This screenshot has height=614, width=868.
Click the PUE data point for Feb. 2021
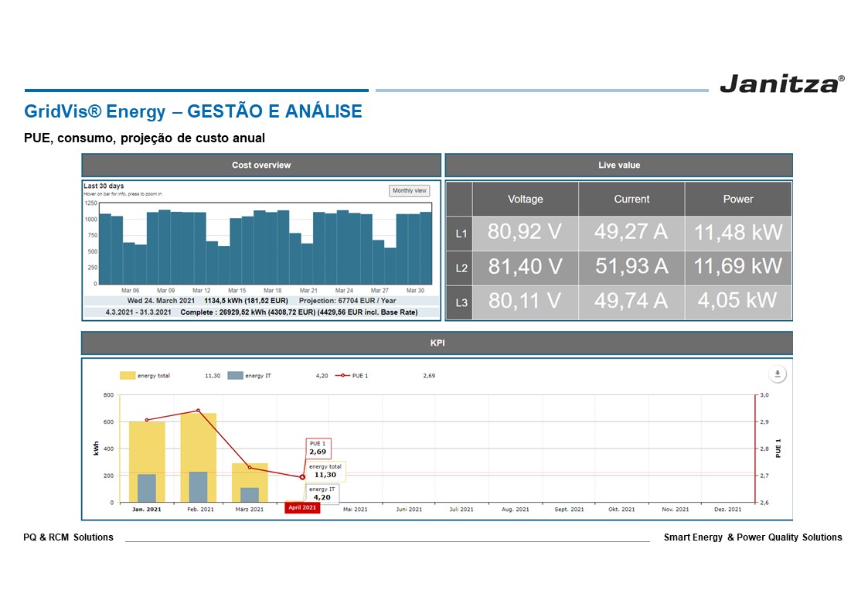coord(198,411)
